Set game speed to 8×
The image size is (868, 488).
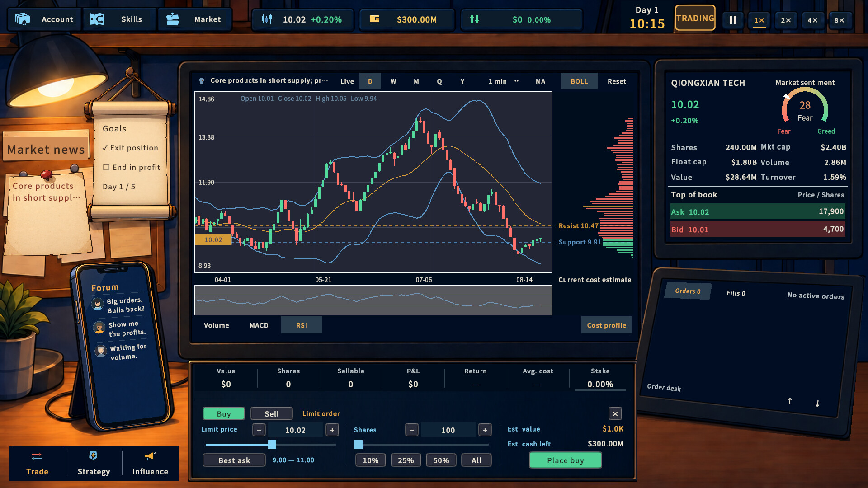(840, 20)
